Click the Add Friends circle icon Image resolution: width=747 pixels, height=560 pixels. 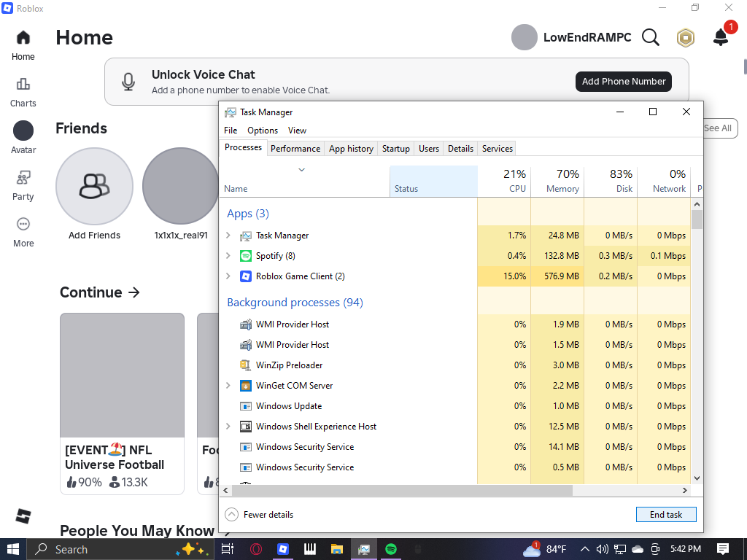(x=94, y=186)
